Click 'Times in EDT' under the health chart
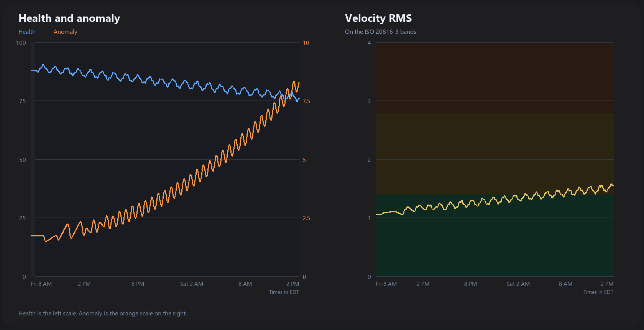Screen dimensions: 644x330 [284, 292]
